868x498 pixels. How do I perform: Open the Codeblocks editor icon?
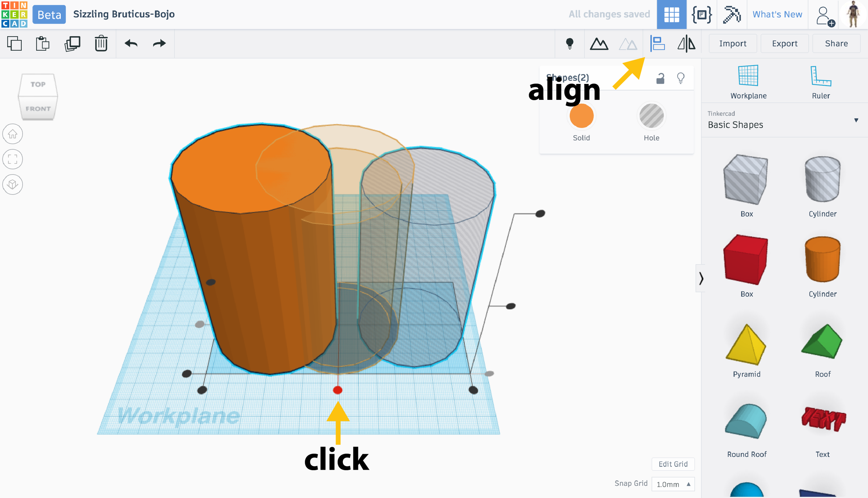point(702,14)
